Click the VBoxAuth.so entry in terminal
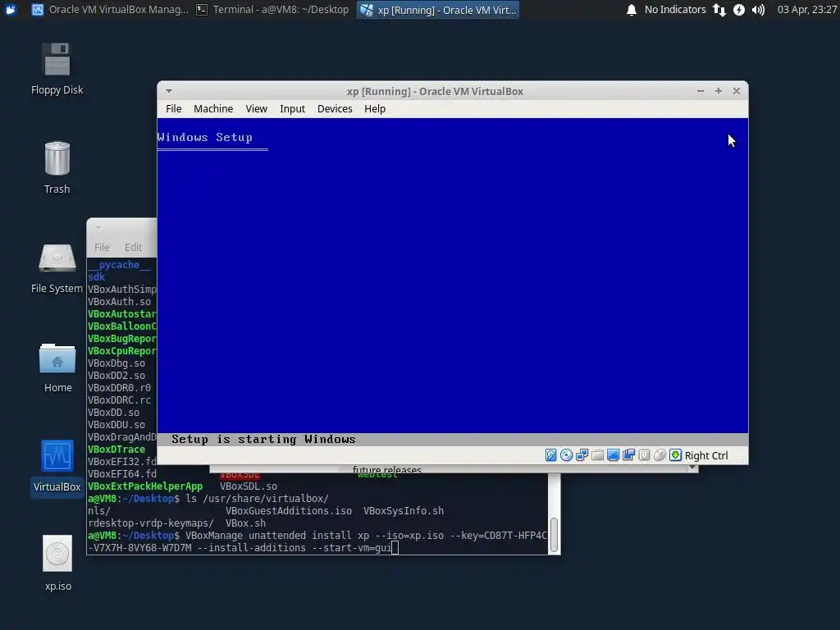The image size is (840, 630). pyautogui.click(x=120, y=302)
